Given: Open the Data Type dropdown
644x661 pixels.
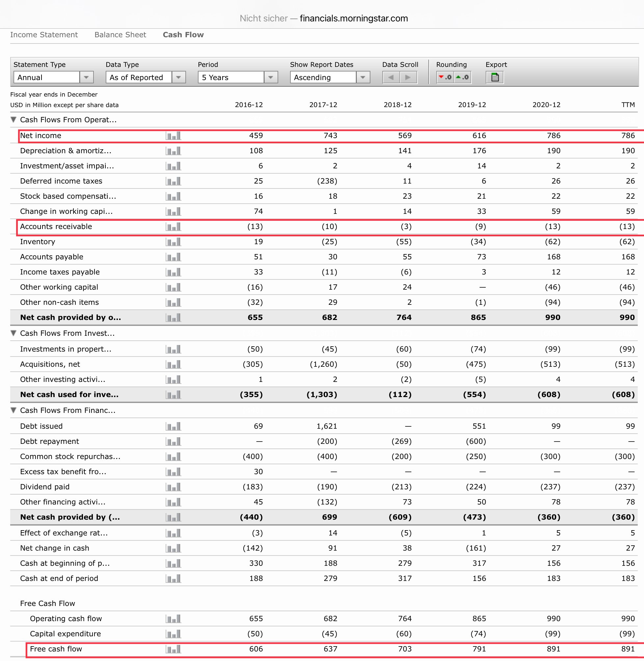Looking at the screenshot, I should coord(178,77).
